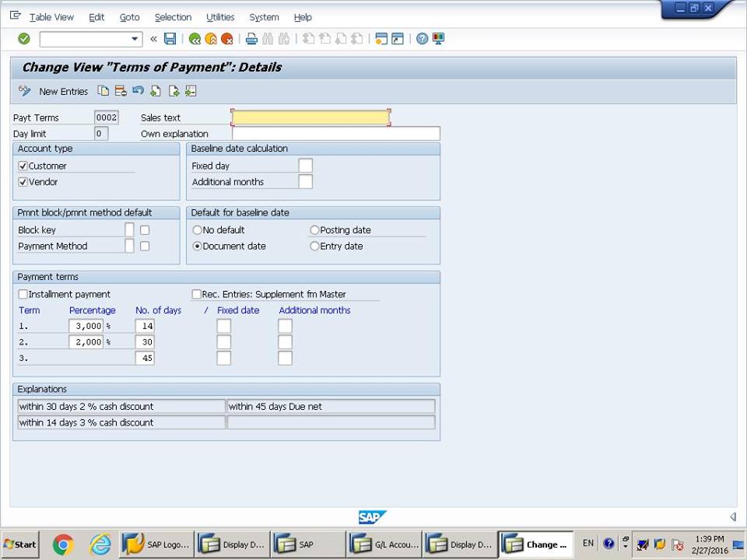
Task: Click the Fixed day field under Baseline date calculation
Action: click(x=305, y=166)
